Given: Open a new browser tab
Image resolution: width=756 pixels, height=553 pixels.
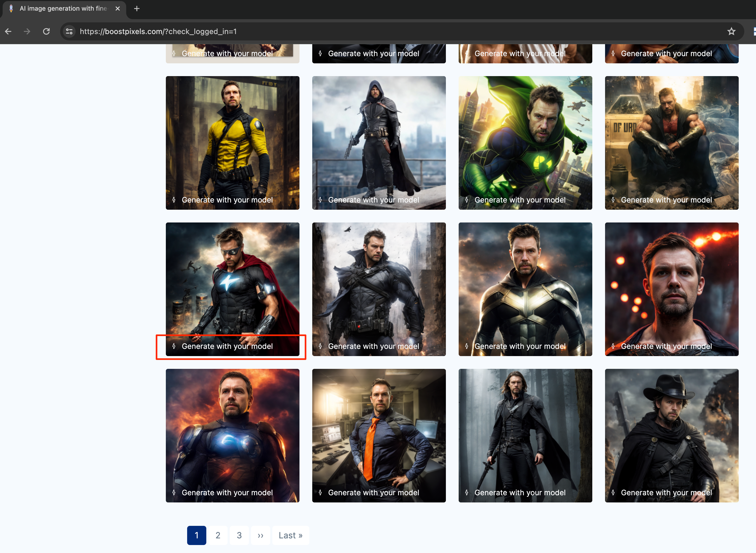Looking at the screenshot, I should pos(137,9).
